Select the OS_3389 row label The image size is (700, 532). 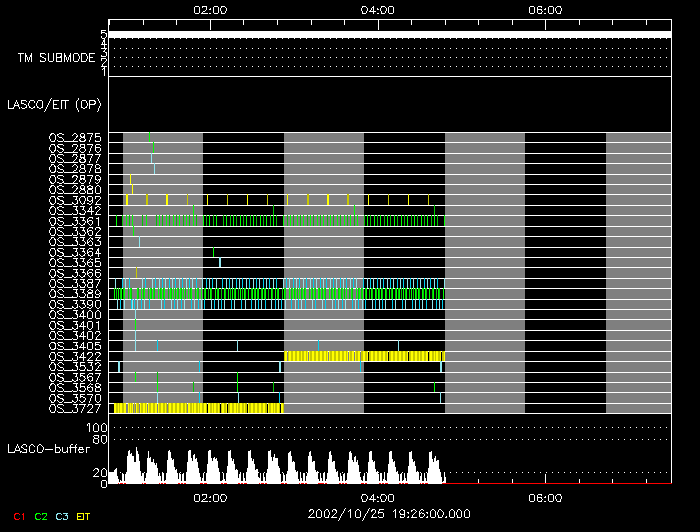tap(75, 294)
